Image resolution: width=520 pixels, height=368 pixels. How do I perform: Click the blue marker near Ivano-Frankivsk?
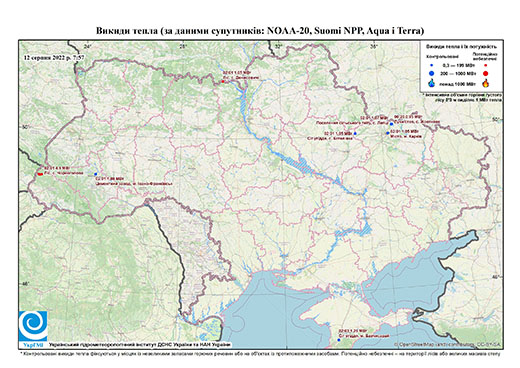click(95, 174)
